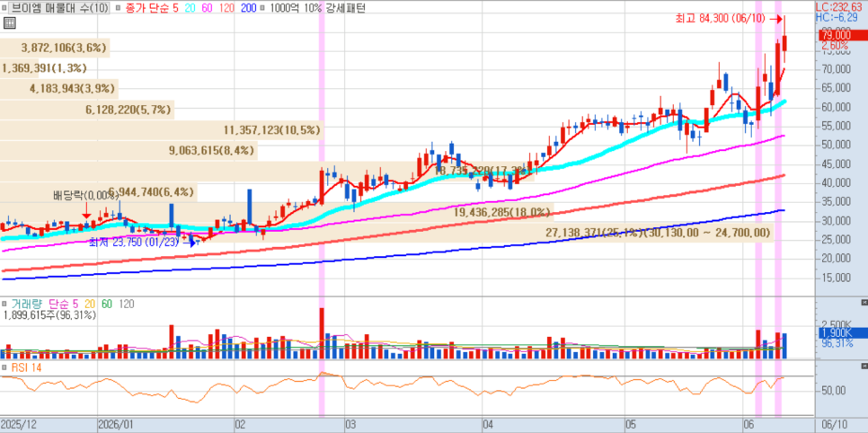Select volume profile bar 4,183,943(3,9%)
This screenshot has height=433, width=868.
pos(59,88)
